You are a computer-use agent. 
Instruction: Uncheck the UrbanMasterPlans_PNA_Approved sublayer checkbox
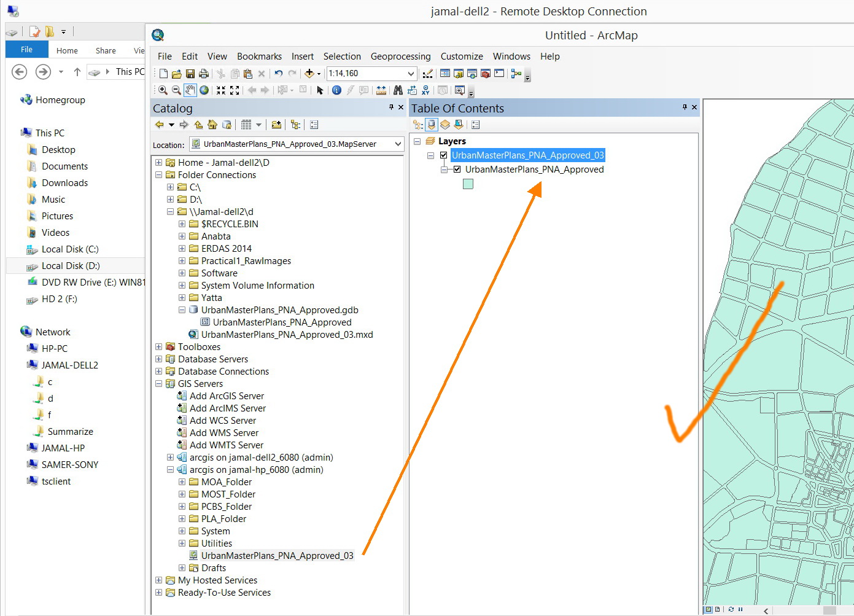457,170
